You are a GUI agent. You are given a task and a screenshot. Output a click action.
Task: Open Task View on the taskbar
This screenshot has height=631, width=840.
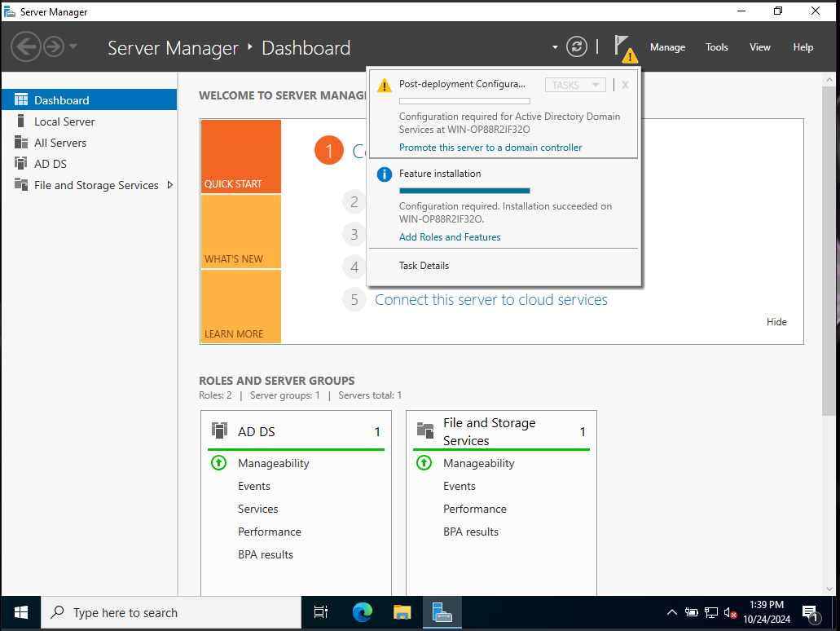pyautogui.click(x=321, y=612)
